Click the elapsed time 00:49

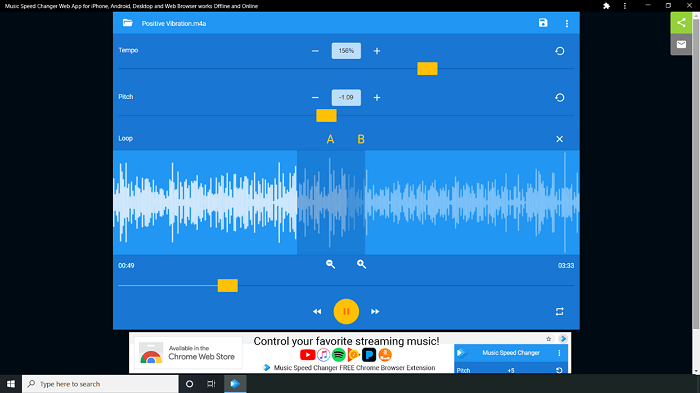[x=126, y=266]
